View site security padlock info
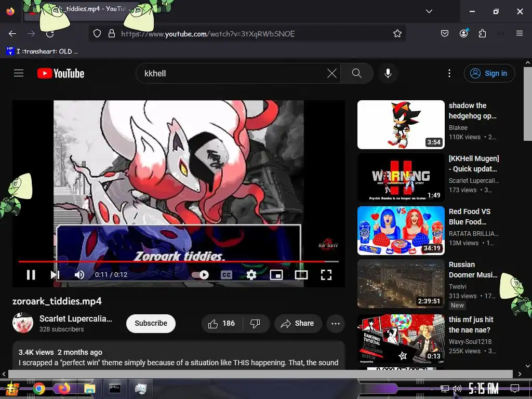 click(112, 34)
